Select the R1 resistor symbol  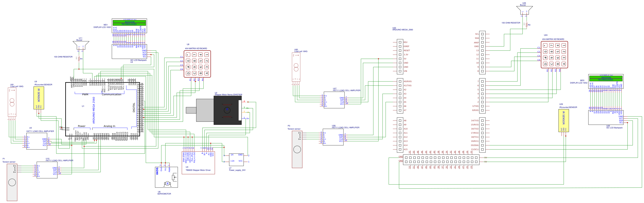(x=79, y=59)
